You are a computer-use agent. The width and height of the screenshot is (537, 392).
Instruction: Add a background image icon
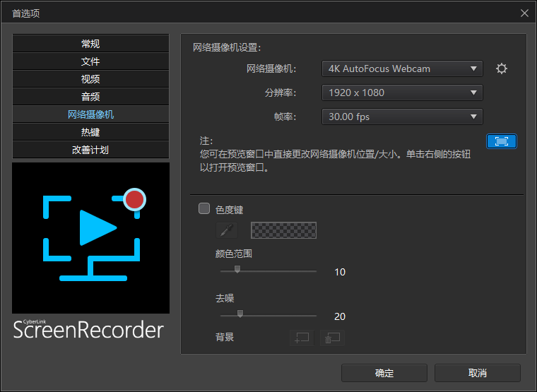coord(302,338)
